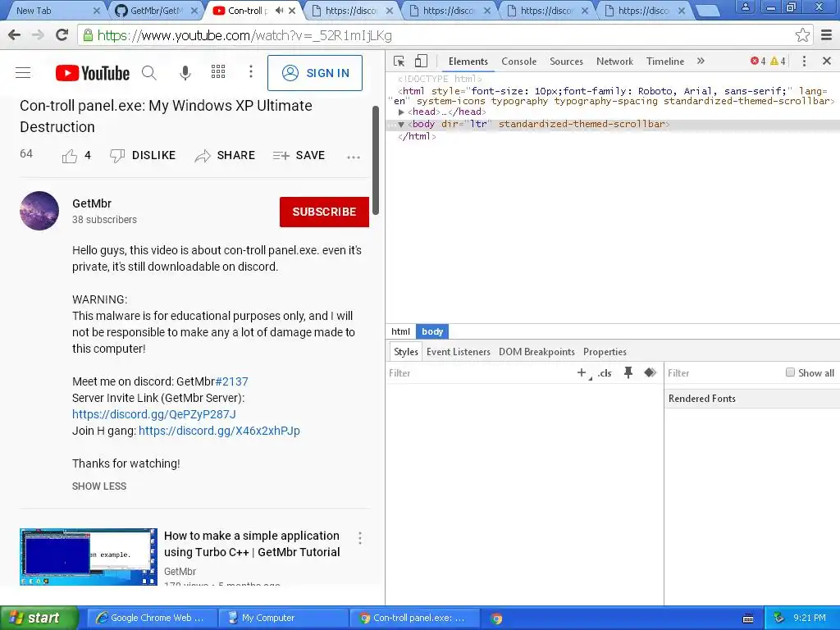Click the DevTools error count indicator
Viewport: 840px width, 630px height.
click(758, 61)
